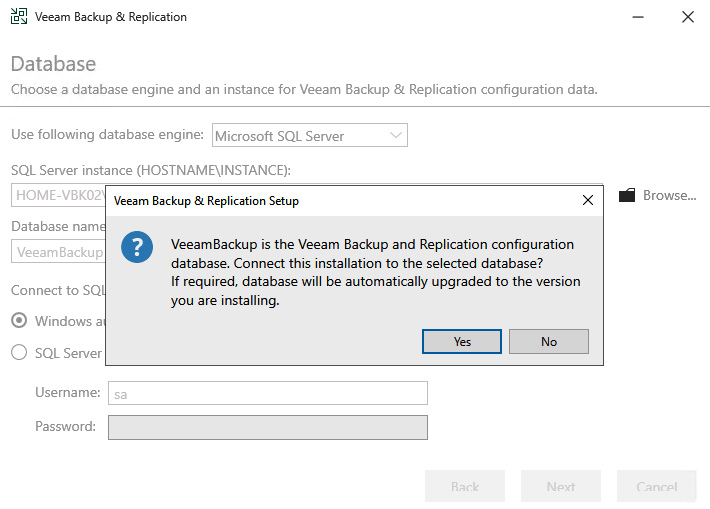Screen dimensions: 710x509
Task: Click the Veeam logo icon in title bar
Action: point(19,16)
